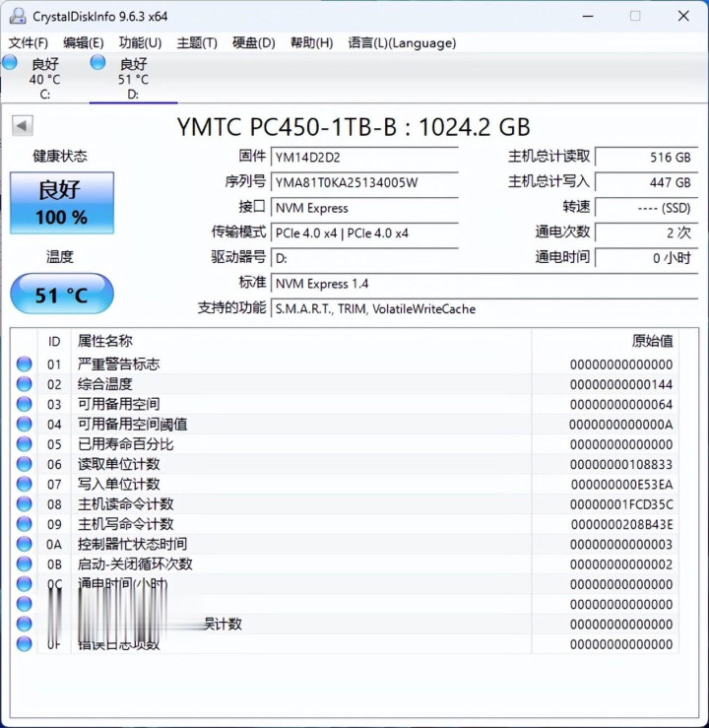
Task: Select the 启动-关闭循环次数 attribute row
Action: point(345,563)
